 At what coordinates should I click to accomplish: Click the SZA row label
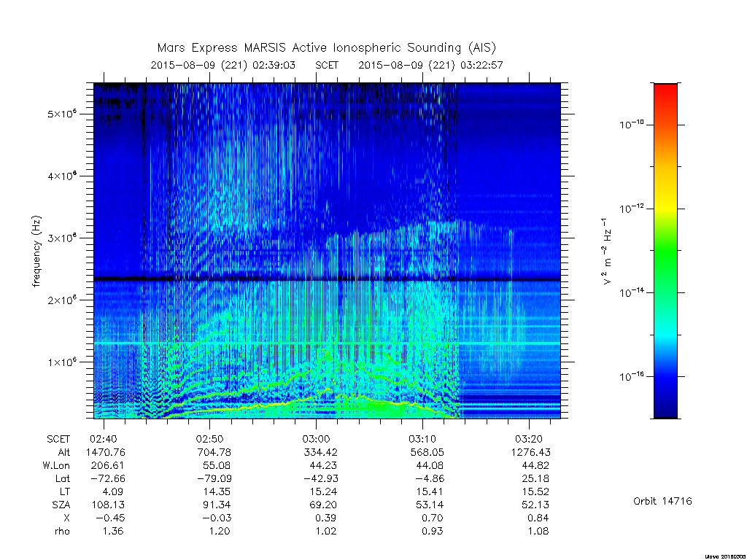(x=61, y=505)
